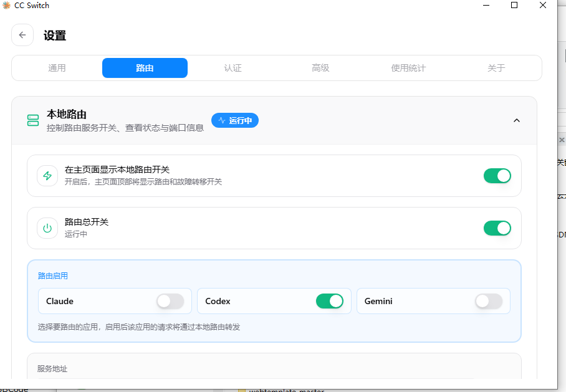Click the 设置 page title
Screen dimensions: 566x392
(x=55, y=36)
